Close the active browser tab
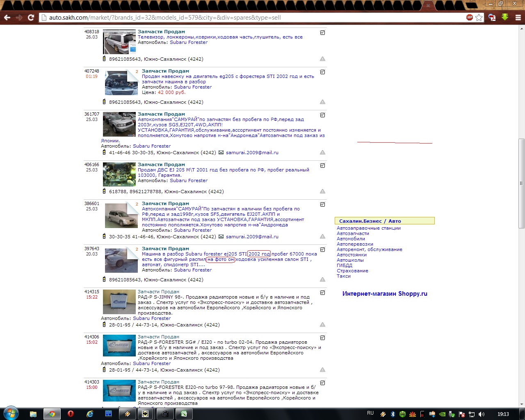 [428, 6]
